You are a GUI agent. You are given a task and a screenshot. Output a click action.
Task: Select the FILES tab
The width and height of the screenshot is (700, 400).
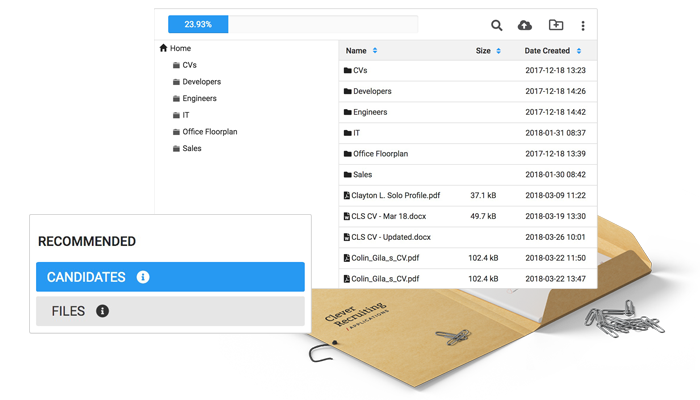point(171,311)
